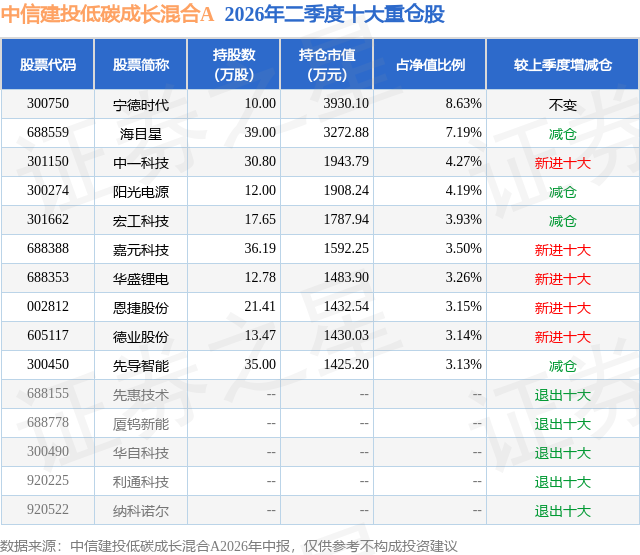Click the stock name 海目星
Image resolution: width=640 pixels, height=555 pixels.
tap(141, 134)
